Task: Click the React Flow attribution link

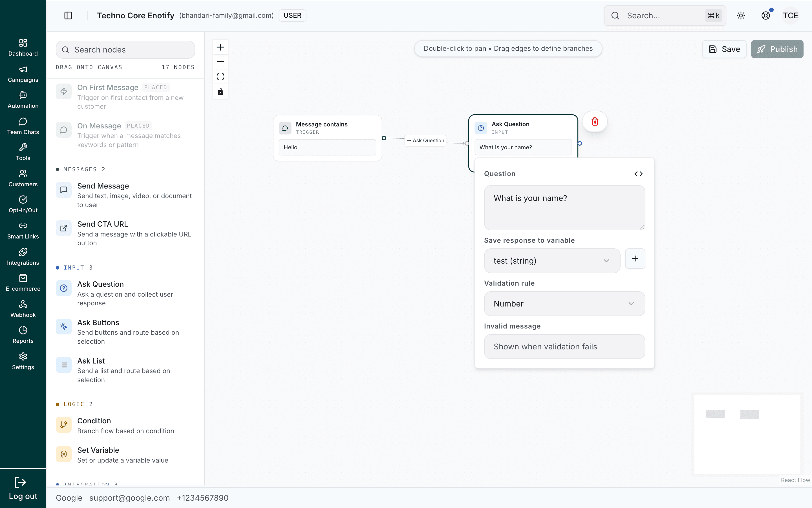Action: (x=795, y=480)
